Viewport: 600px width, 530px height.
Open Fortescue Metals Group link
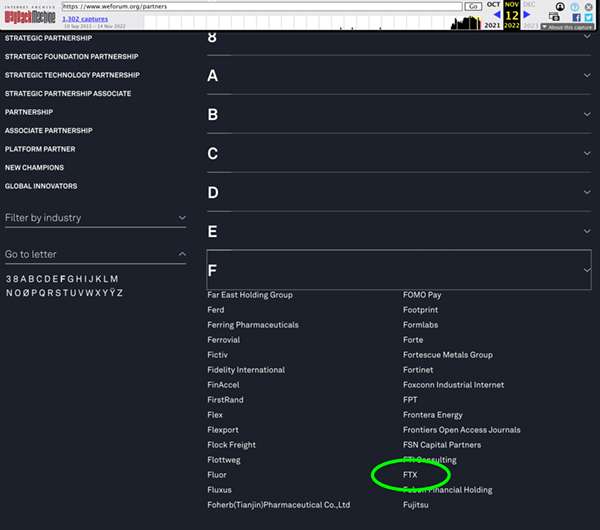click(x=448, y=355)
